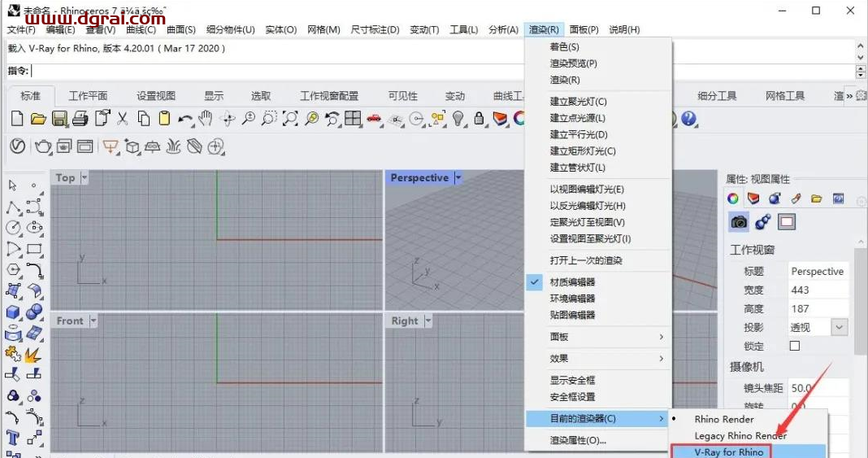Image resolution: width=868 pixels, height=458 pixels.
Task: Click the color ring icon in main toolbar
Action: coord(519,118)
